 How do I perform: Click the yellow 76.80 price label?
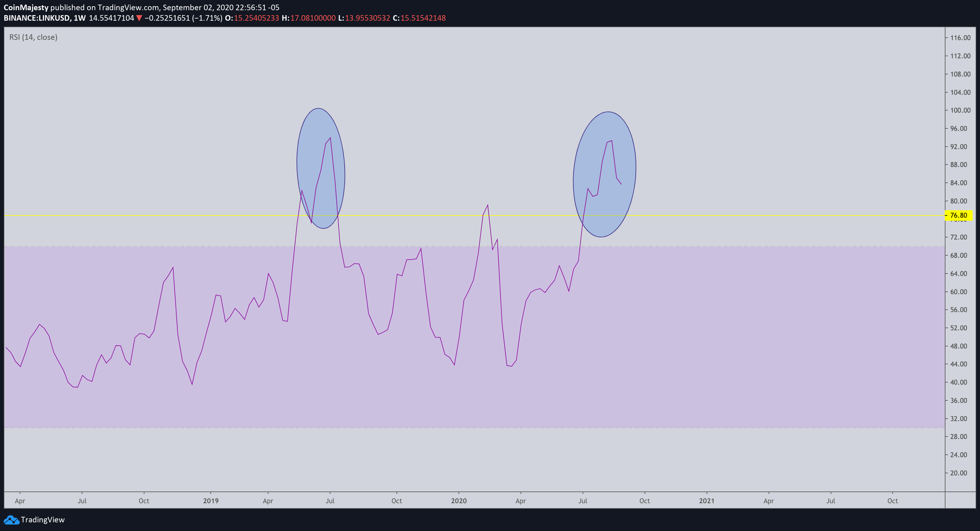959,215
